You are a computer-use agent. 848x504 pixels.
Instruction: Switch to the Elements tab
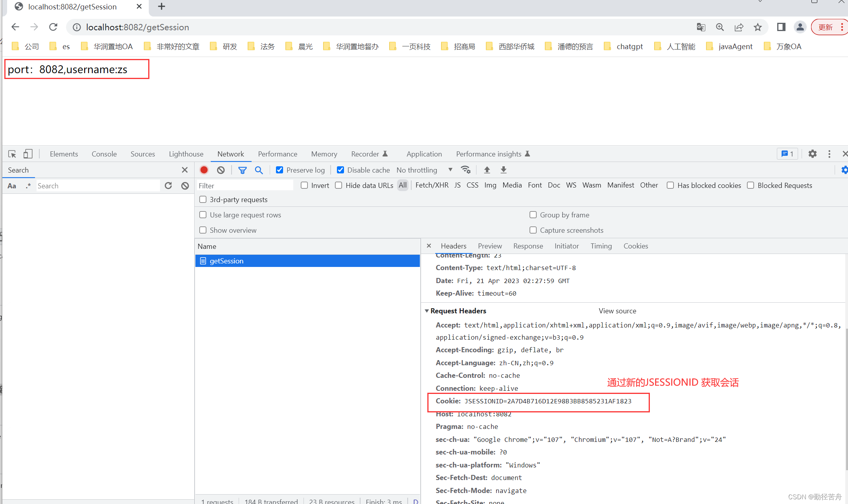(x=64, y=154)
